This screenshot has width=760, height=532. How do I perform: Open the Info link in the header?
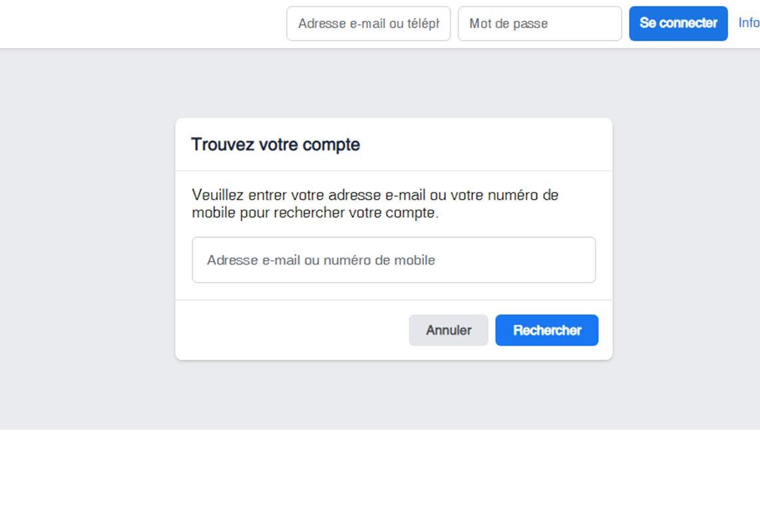[749, 23]
